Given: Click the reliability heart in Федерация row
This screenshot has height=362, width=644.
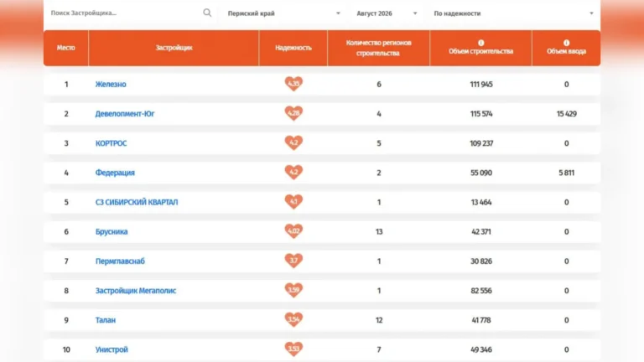Looking at the screenshot, I should (293, 173).
